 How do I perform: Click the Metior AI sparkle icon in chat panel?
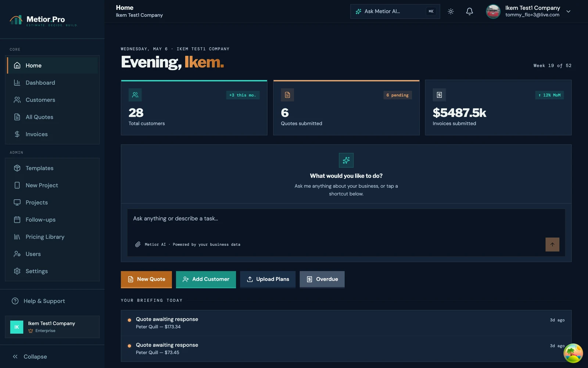pos(346,160)
